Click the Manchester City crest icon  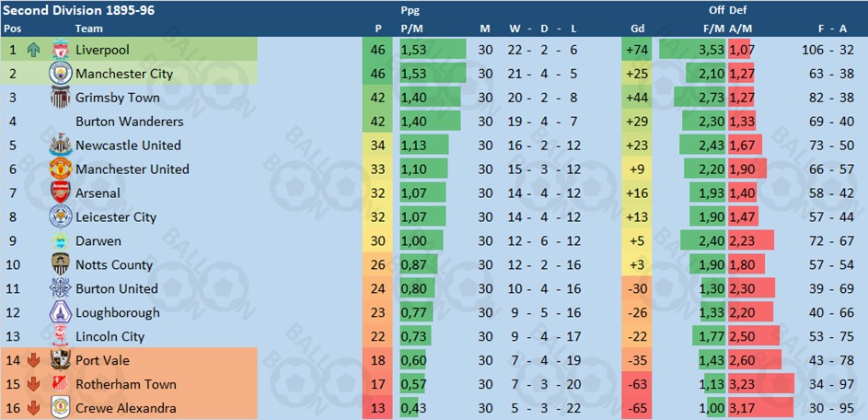[x=61, y=74]
